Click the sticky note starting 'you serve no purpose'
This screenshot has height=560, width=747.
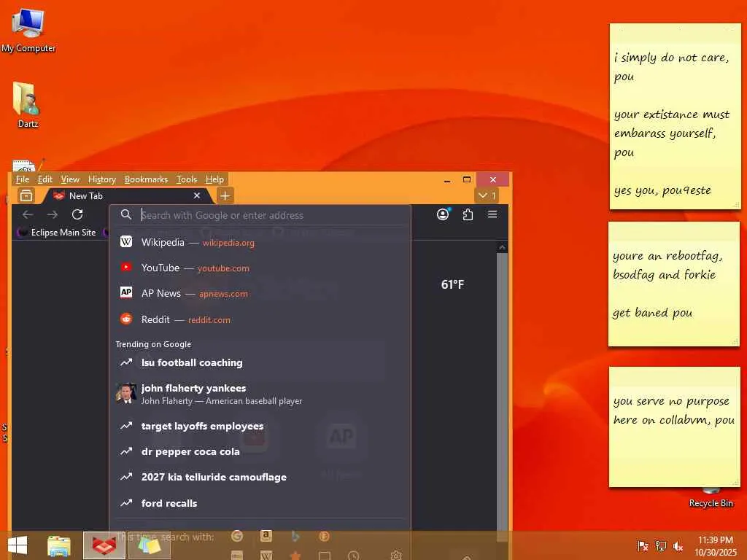(675, 427)
